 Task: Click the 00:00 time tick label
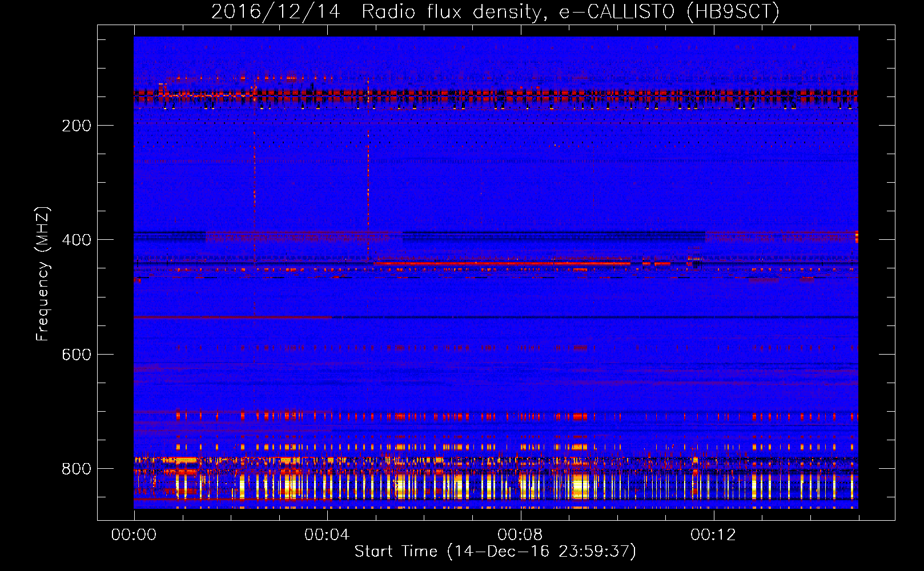coord(134,535)
